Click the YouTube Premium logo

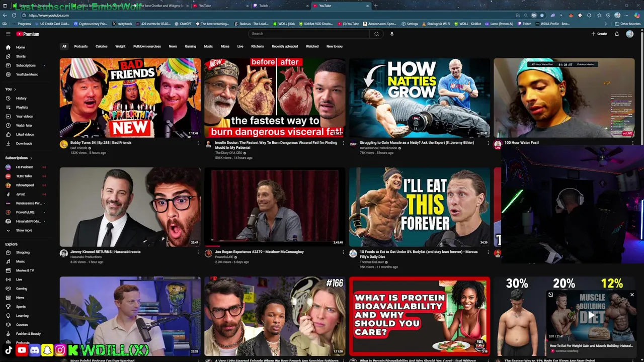pos(28,34)
